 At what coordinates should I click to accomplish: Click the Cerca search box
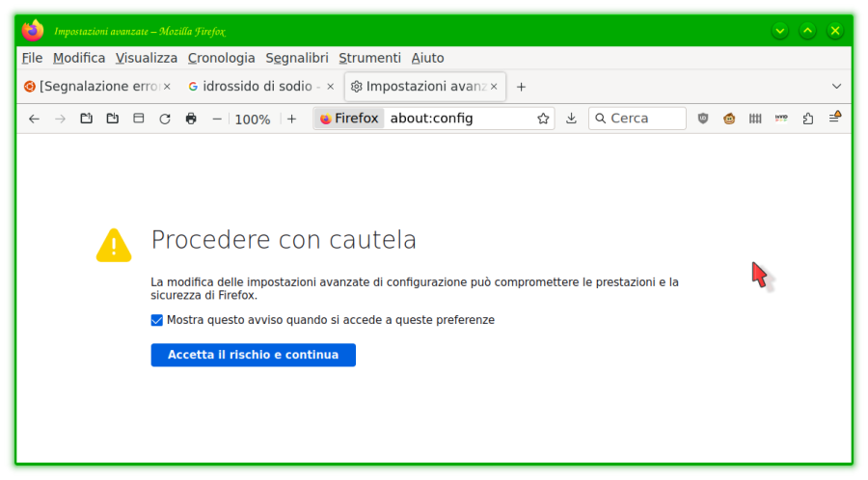click(x=637, y=119)
